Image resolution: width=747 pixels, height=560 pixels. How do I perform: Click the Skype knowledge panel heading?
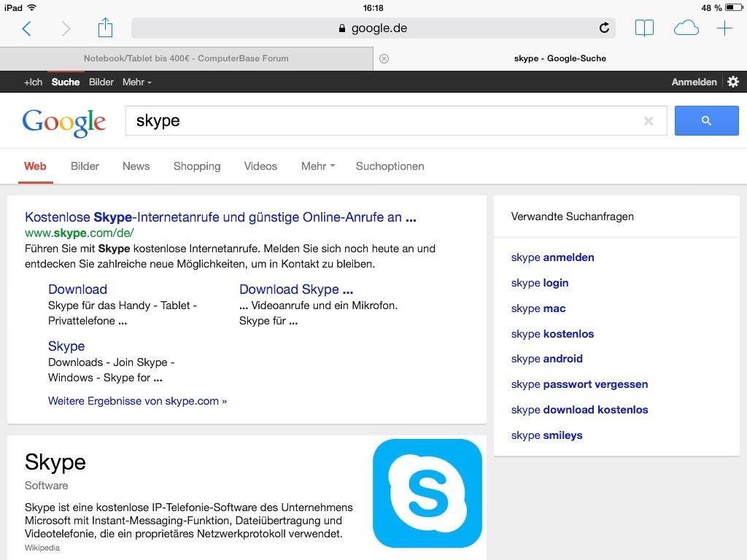55,462
